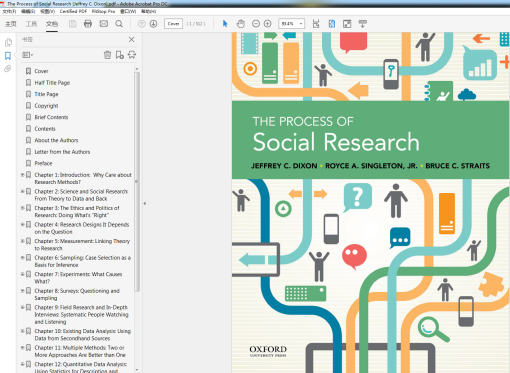Show the attachments paperclip panel
This screenshot has height=373, width=510.
point(8,69)
